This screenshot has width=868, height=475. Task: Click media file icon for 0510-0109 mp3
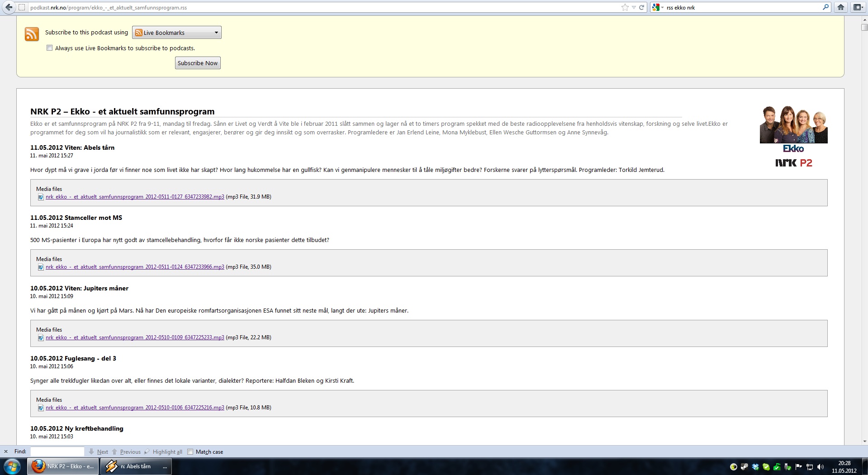(41, 337)
